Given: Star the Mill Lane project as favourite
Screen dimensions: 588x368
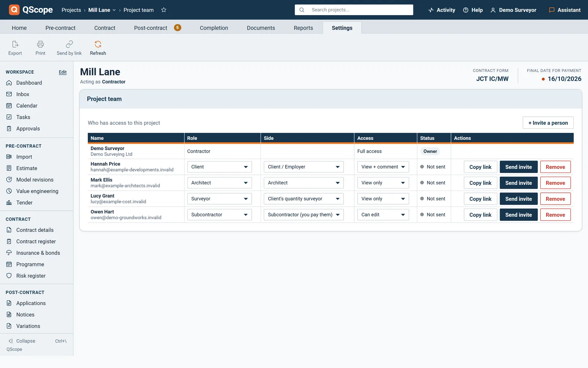Looking at the screenshot, I should tap(164, 10).
